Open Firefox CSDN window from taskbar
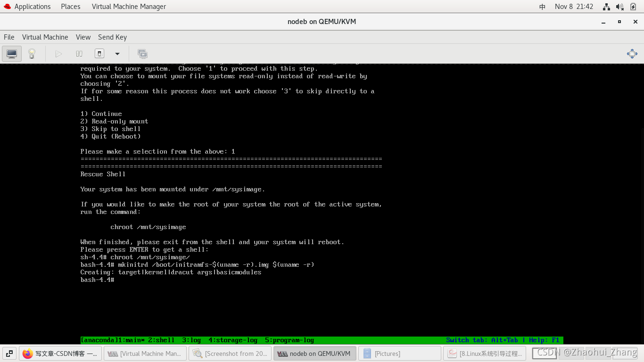Screen dimensions: 644x362 pyautogui.click(x=60, y=353)
